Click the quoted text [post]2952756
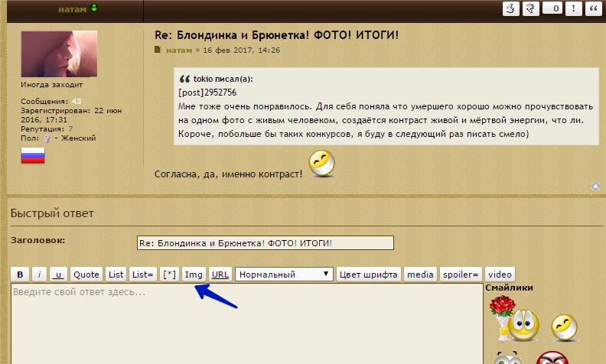This screenshot has width=606, height=364. pos(207,93)
